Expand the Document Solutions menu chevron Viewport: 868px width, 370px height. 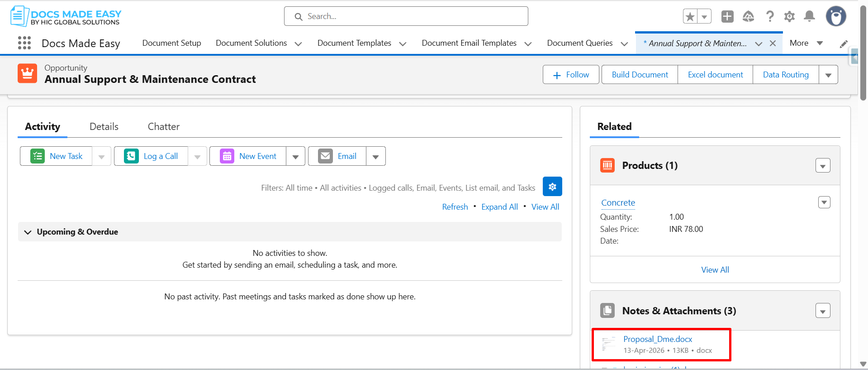pyautogui.click(x=298, y=44)
